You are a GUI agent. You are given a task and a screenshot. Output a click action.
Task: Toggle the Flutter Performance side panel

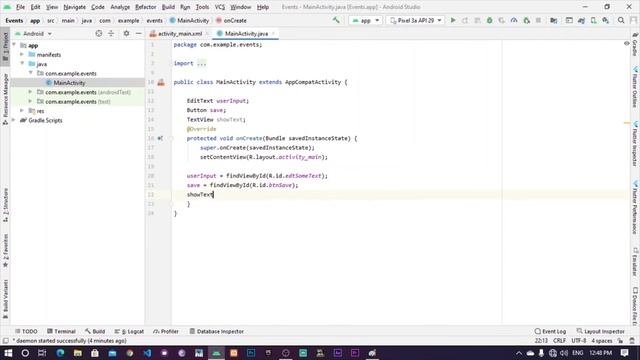click(635, 207)
